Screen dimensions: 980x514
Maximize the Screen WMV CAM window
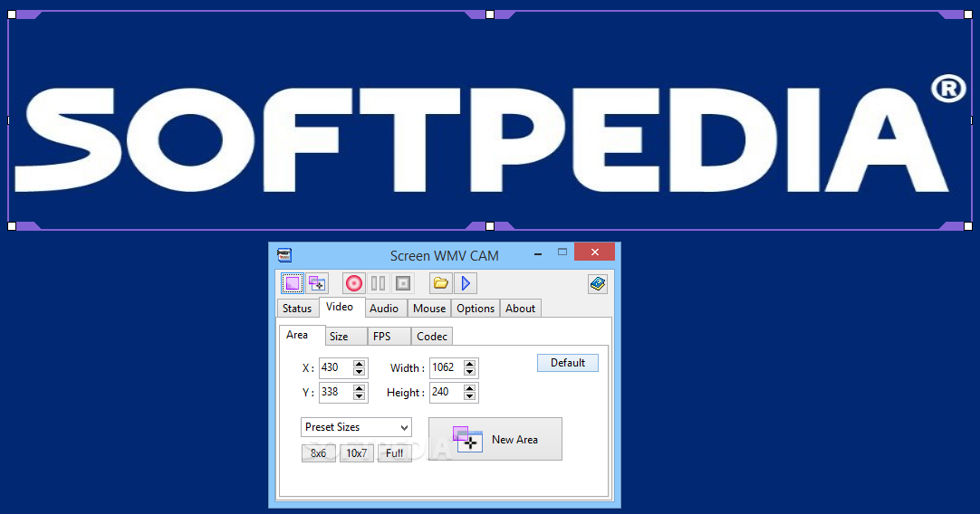coord(562,252)
